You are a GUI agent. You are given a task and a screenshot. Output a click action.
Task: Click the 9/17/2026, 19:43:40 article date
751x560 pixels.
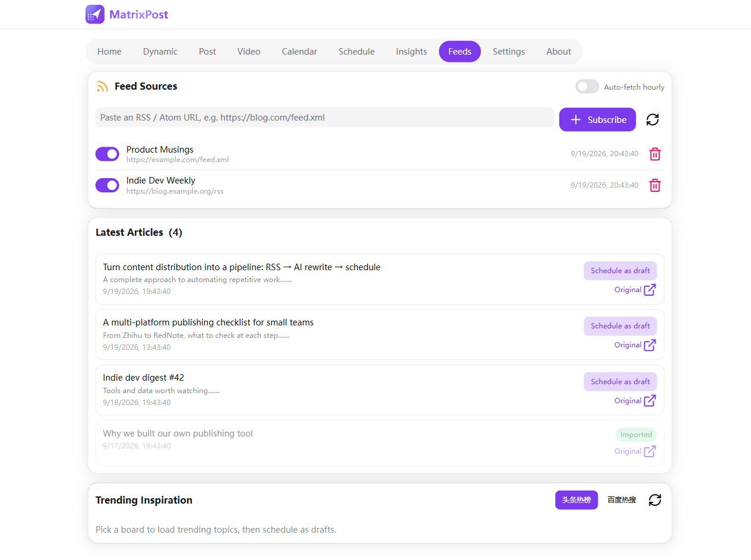tap(137, 446)
